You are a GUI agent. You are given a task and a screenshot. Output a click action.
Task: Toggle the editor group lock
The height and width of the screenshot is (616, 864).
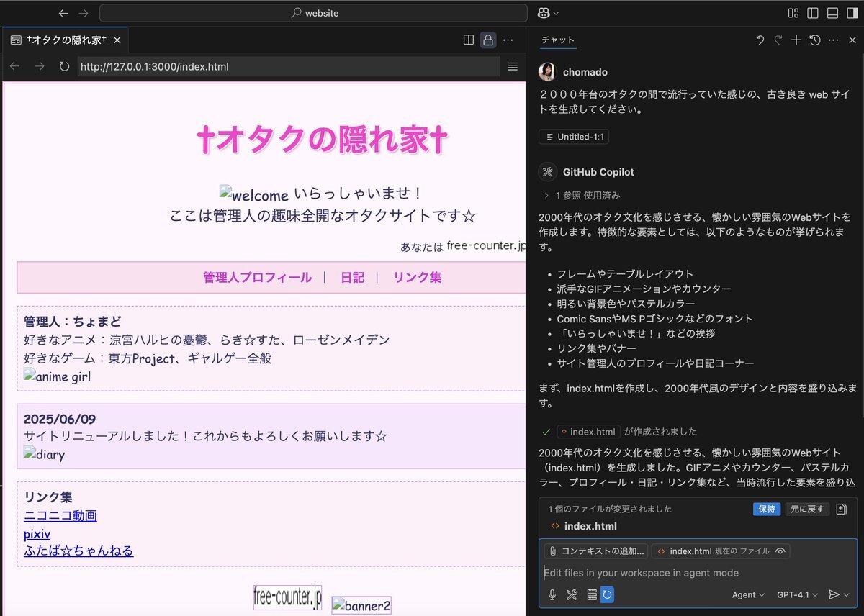(488, 40)
